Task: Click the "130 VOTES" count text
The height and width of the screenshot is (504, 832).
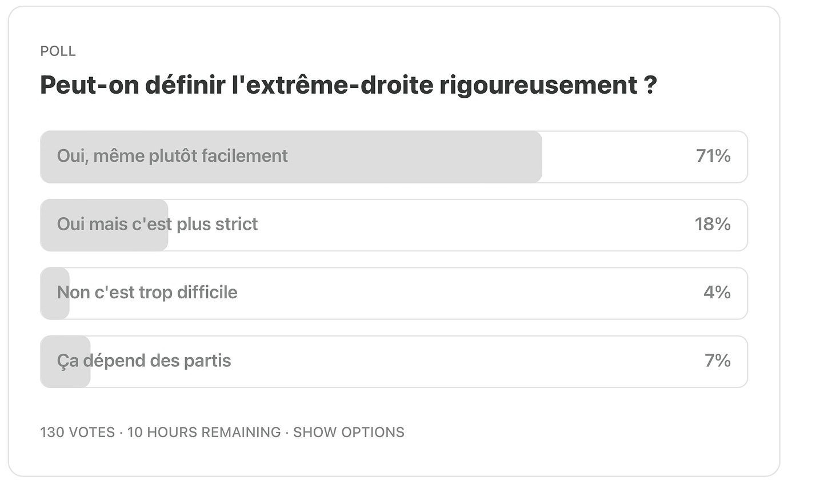Action: 78,432
